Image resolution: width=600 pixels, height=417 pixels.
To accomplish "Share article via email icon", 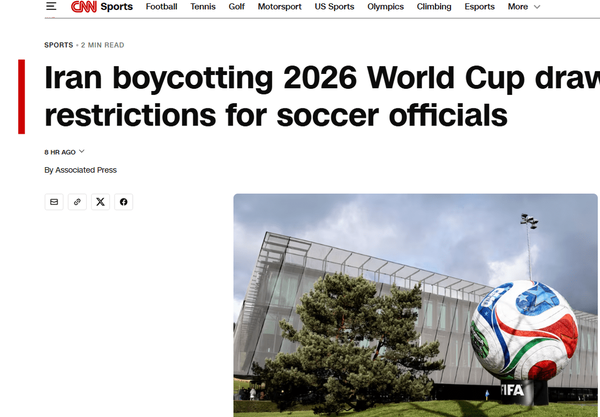I will 54,202.
